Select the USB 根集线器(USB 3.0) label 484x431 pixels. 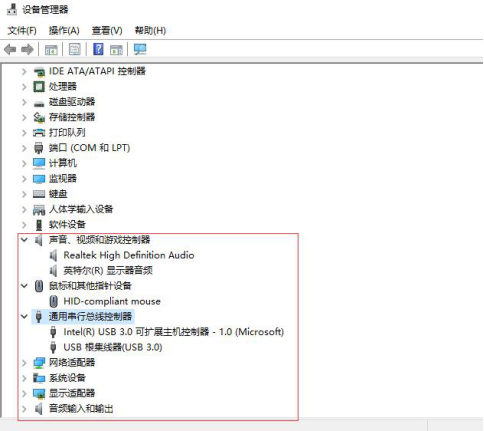pos(113,347)
